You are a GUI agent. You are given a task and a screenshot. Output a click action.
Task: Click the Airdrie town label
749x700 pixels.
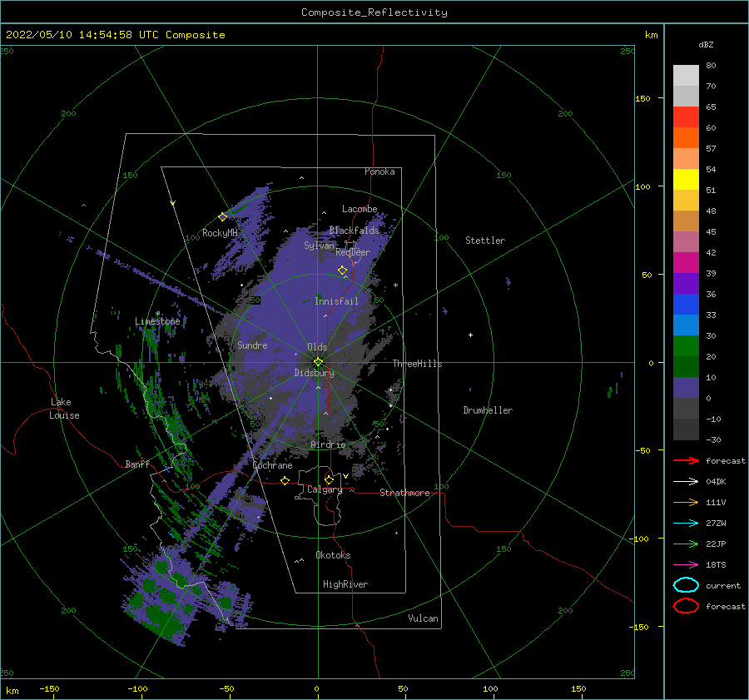tap(328, 444)
